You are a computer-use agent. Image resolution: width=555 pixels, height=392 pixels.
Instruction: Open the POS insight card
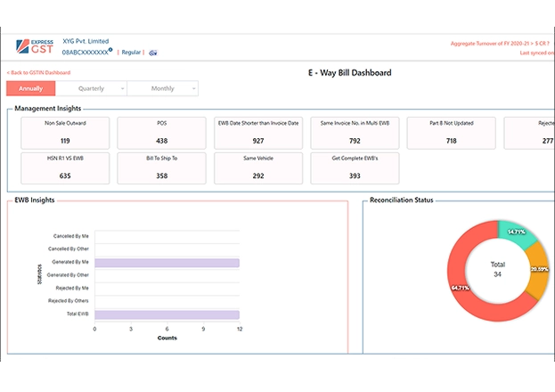[161, 132]
